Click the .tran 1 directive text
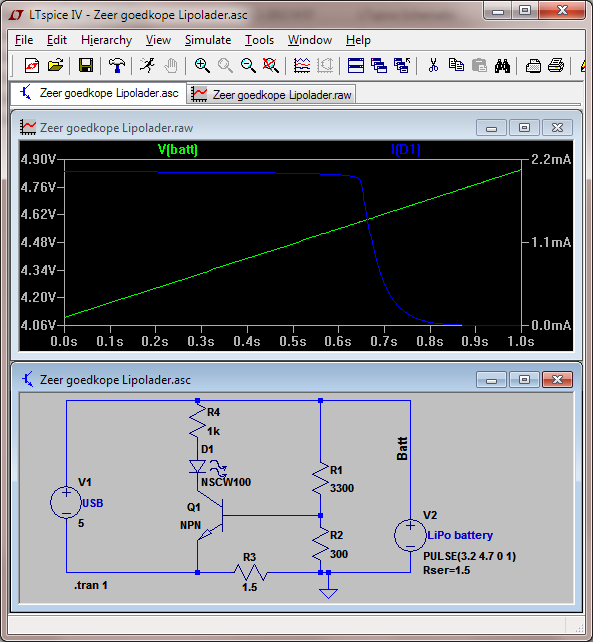Image resolution: width=593 pixels, height=642 pixels. click(91, 585)
